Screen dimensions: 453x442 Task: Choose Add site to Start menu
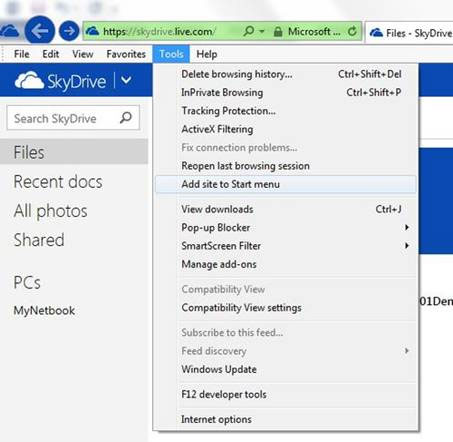286,184
